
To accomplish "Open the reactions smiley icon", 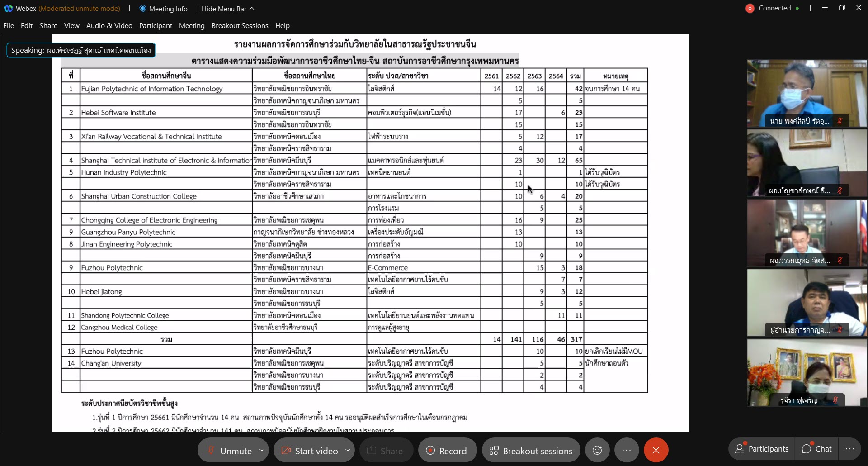I will [597, 450].
